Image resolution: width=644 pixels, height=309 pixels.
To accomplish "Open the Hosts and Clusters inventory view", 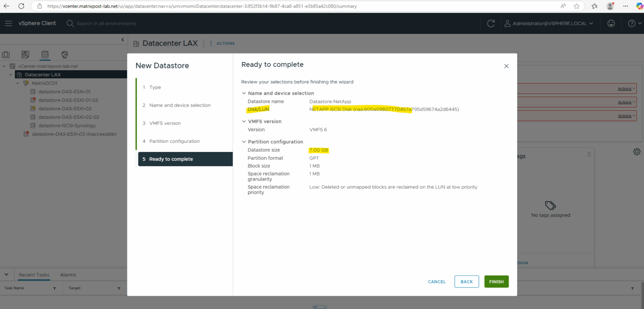I will (x=6, y=55).
